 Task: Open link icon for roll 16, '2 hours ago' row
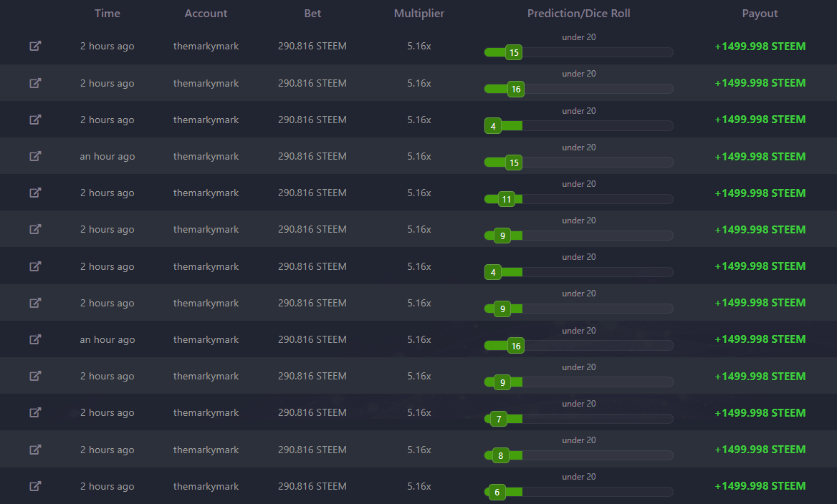point(35,83)
